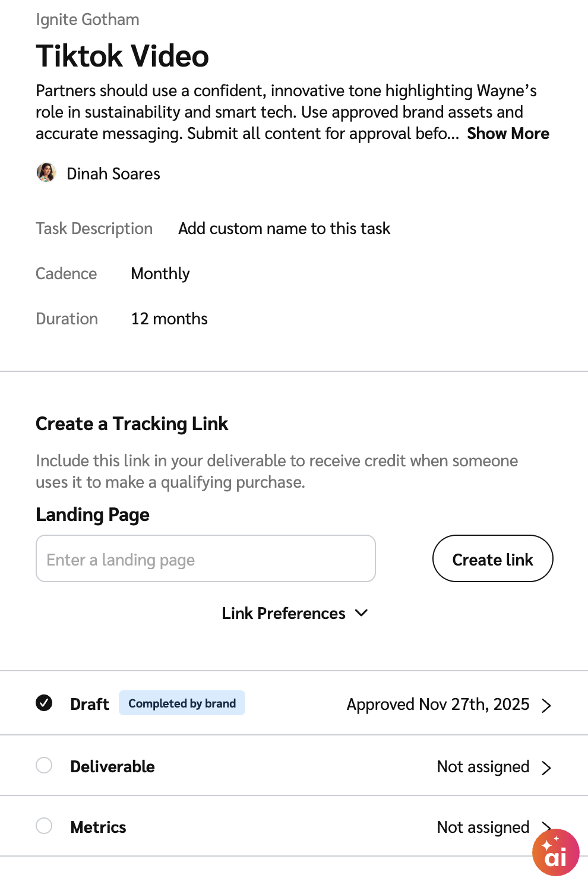This screenshot has width=588, height=878.
Task: Select the Deliverable radio circle
Action: [x=44, y=765]
